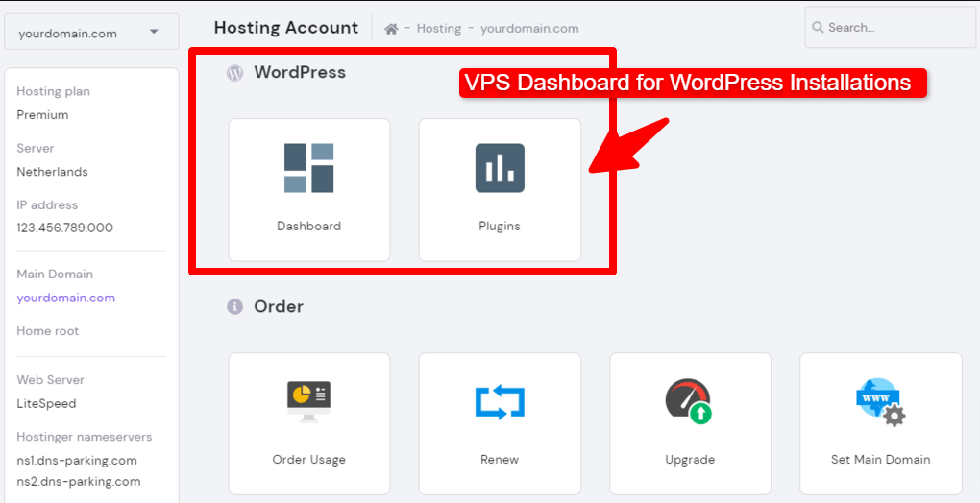Screen dimensions: 980x503
Task: Click the WordPress logo beside section heading
Action: click(x=234, y=73)
